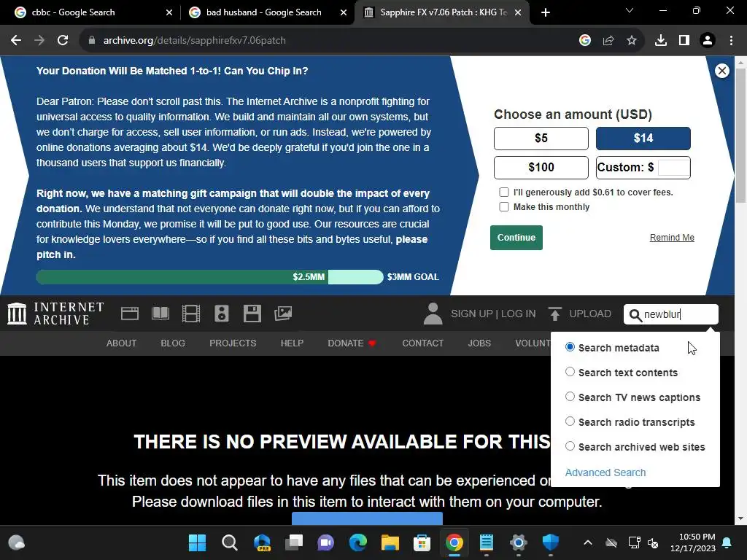Open Microsoft Store from taskbar
The height and width of the screenshot is (560, 747).
tap(422, 542)
